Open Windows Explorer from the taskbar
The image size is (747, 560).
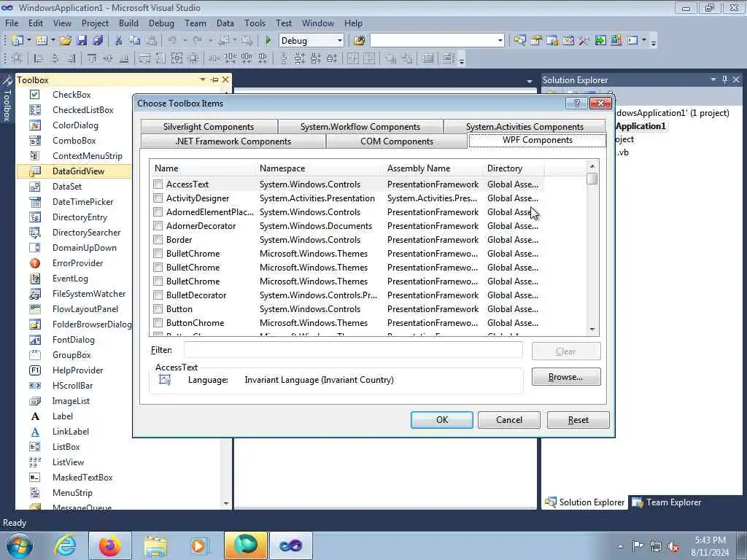(155, 545)
